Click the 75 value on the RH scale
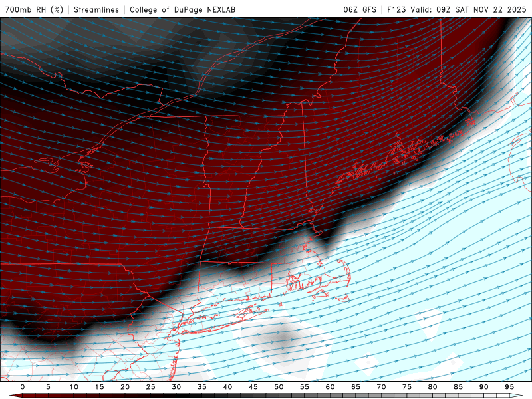Screen dimensions: 532x399 click(407, 387)
